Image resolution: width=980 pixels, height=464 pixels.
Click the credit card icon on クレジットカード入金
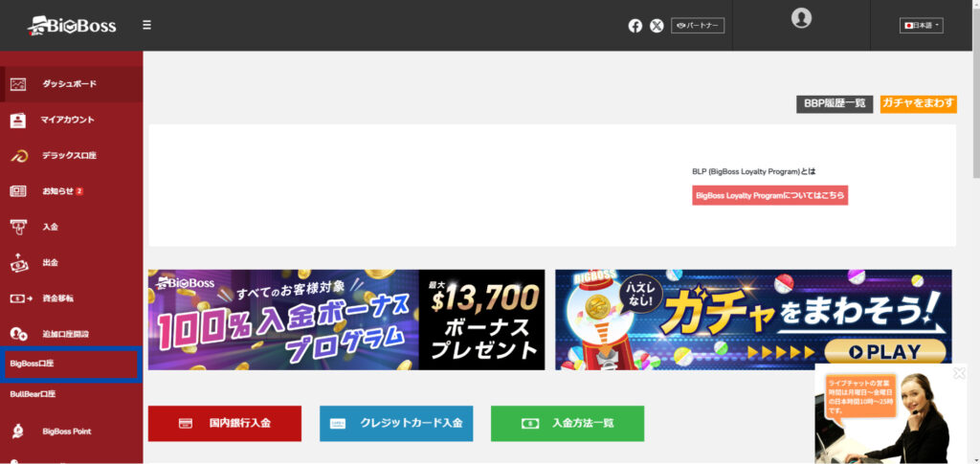pos(338,424)
